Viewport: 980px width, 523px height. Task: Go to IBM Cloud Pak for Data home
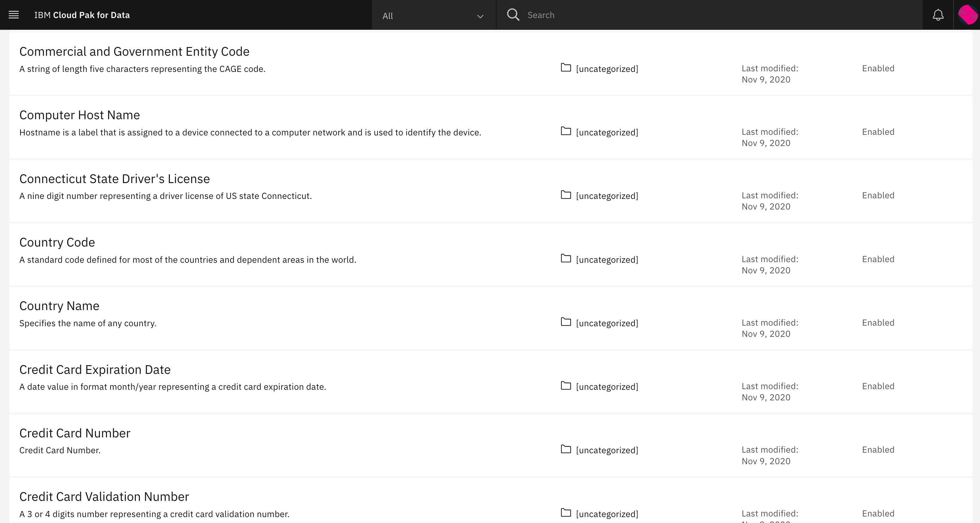tap(82, 15)
